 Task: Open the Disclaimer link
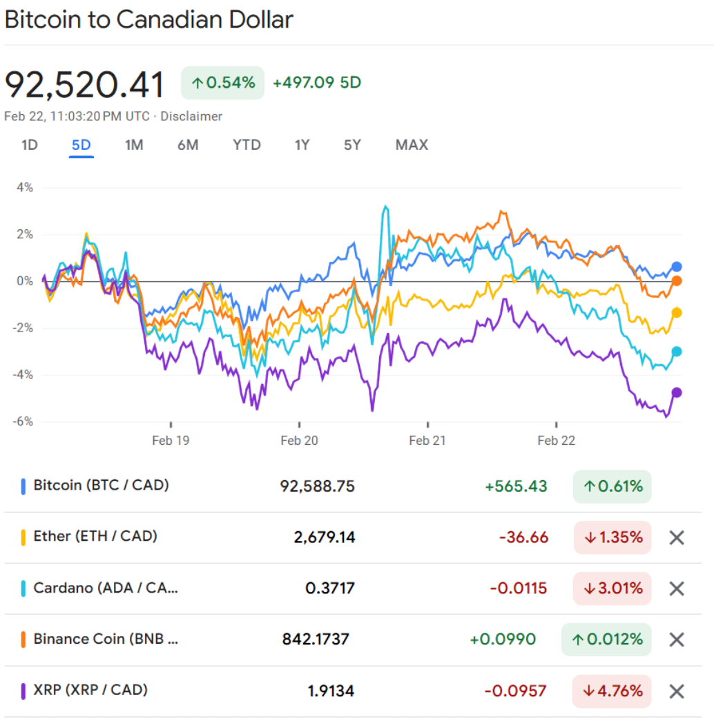(191, 117)
